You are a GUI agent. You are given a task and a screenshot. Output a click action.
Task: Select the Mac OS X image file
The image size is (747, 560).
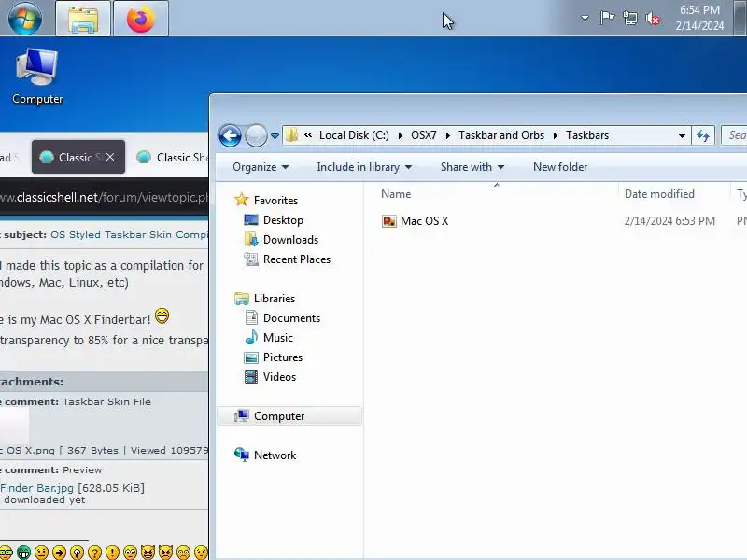(415, 221)
